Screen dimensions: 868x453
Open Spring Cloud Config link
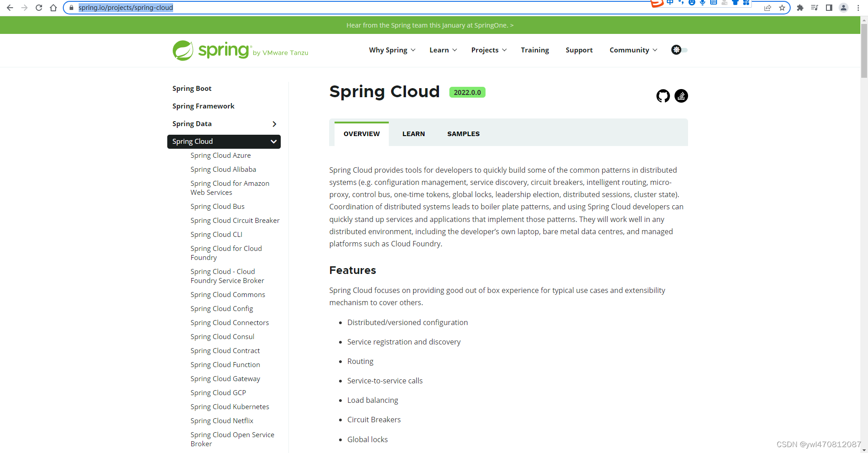click(222, 309)
